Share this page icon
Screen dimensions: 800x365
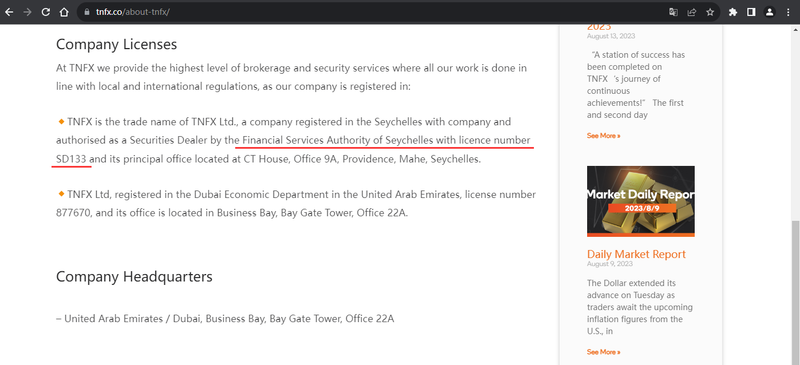[692, 12]
